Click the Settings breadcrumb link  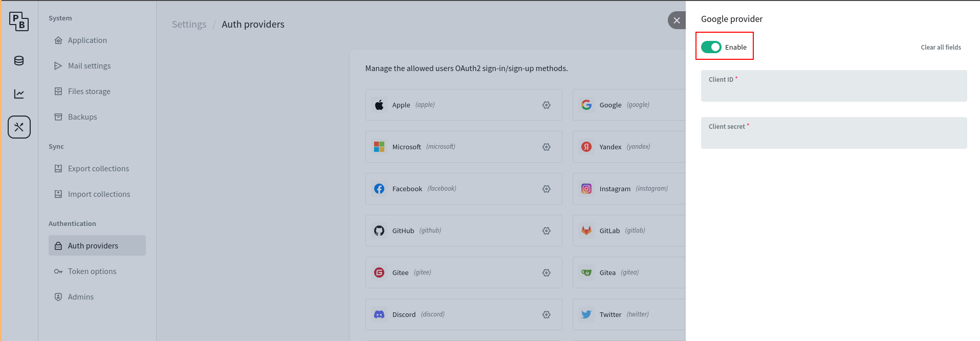[189, 25]
